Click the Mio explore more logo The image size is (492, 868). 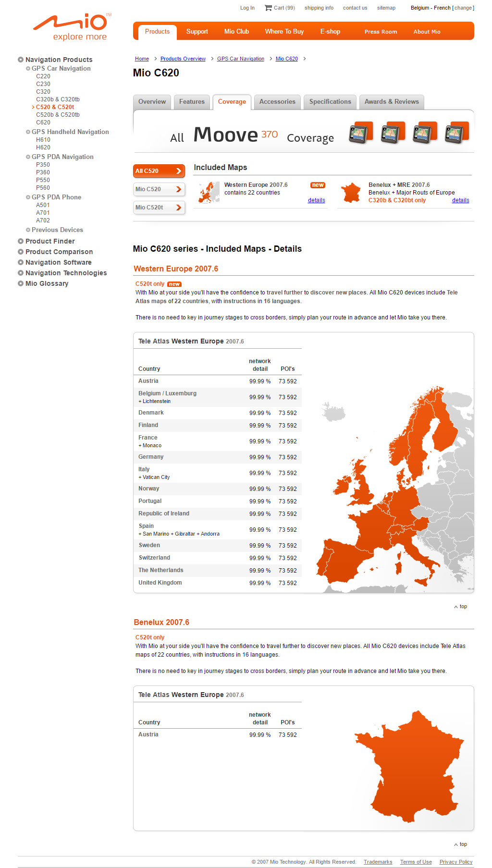(72, 27)
